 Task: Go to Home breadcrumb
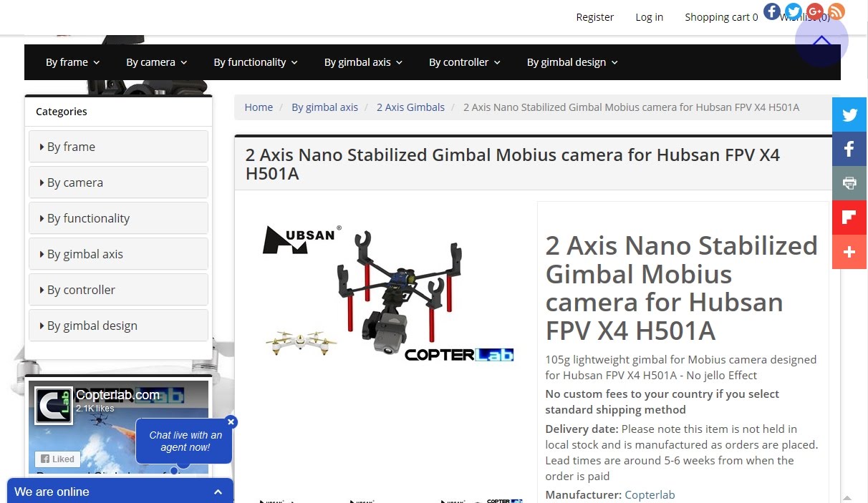tap(259, 107)
